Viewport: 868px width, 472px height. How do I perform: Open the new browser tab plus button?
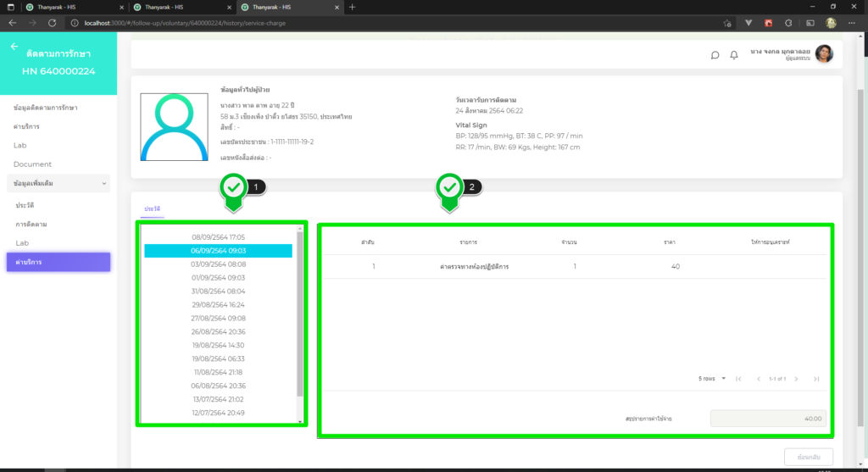coord(353,7)
